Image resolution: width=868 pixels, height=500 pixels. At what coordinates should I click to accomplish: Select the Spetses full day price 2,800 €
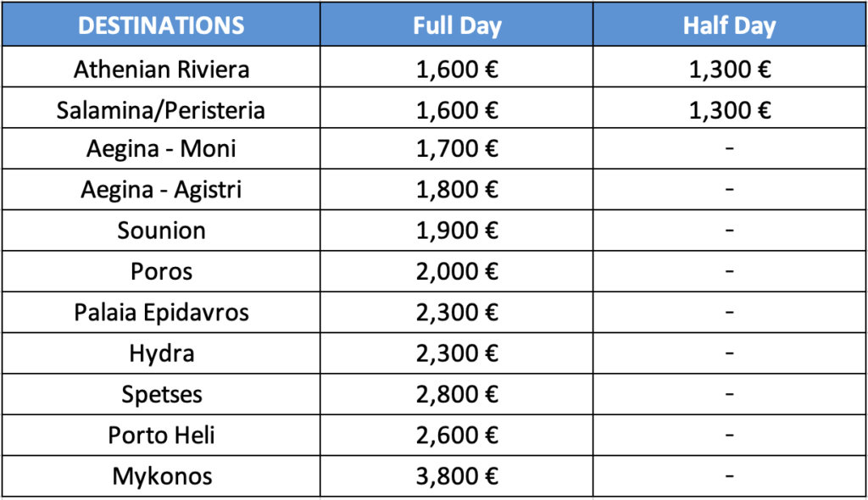457,394
